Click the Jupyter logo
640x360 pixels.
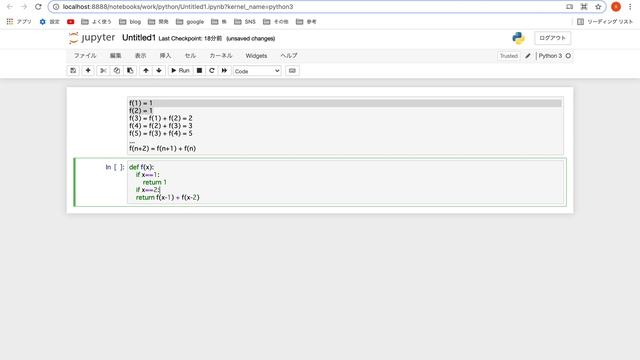(92, 38)
